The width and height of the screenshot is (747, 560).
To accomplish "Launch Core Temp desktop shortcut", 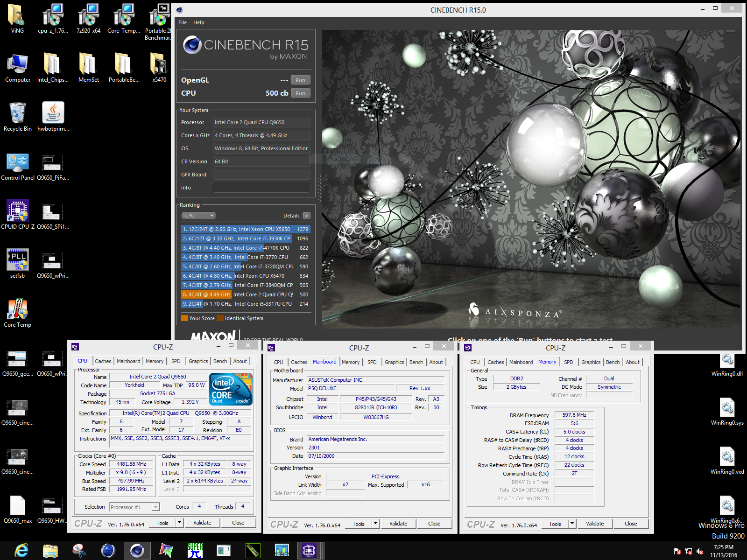I will tap(18, 313).
